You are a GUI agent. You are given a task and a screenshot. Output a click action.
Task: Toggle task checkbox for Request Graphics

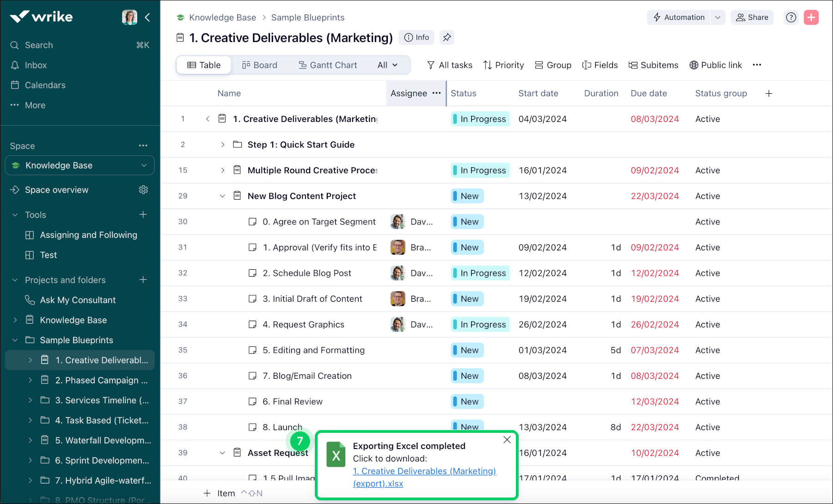click(252, 324)
